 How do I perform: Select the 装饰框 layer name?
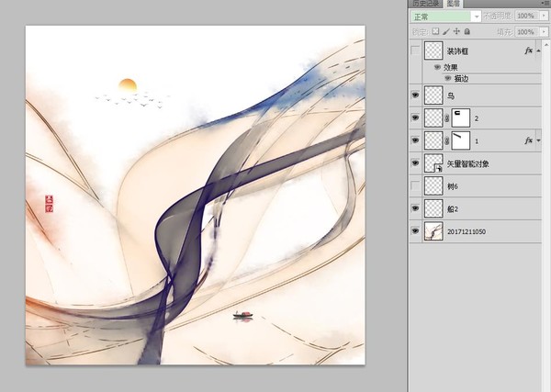point(458,51)
